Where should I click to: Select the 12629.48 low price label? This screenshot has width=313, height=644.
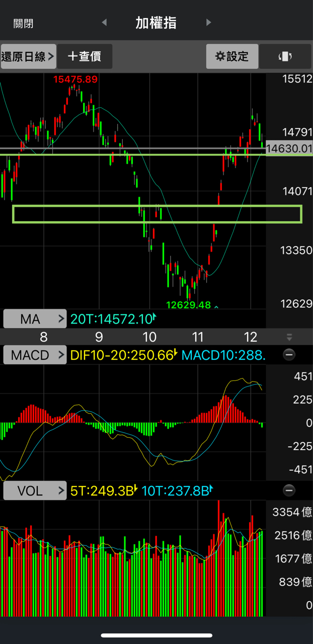point(189,305)
